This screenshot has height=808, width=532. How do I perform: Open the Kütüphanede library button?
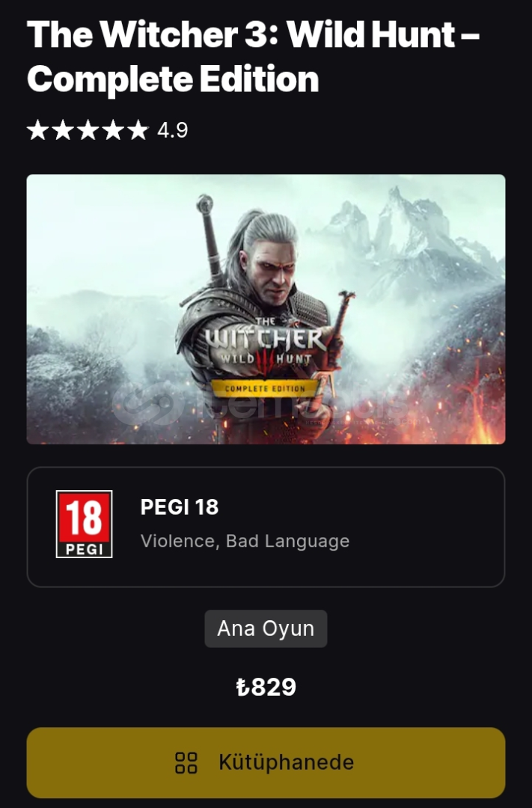tap(266, 762)
